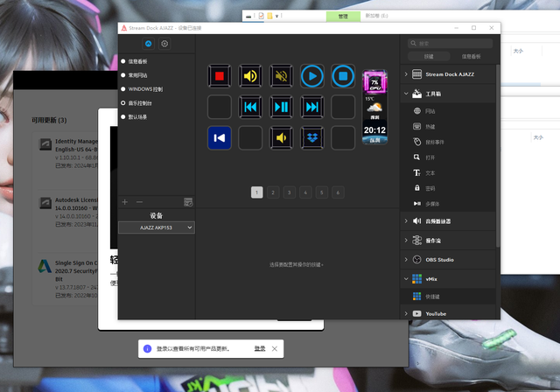Remove scene with minus icon
The image size is (560, 392).
click(140, 202)
